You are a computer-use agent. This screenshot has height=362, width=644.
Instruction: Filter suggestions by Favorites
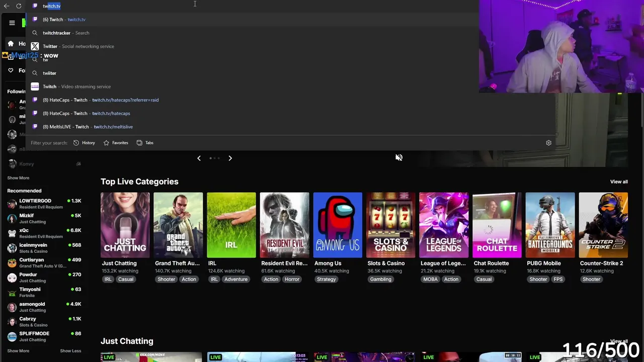(116, 143)
